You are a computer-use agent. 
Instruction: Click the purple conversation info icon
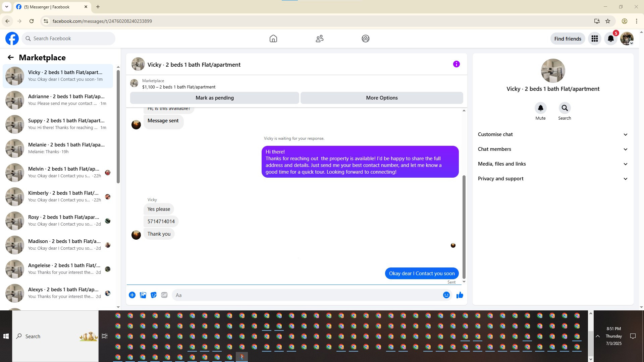(x=456, y=64)
